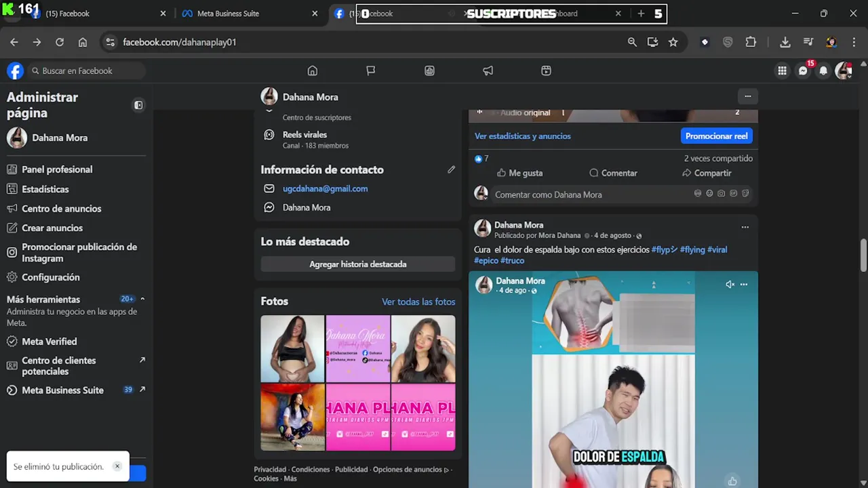Reload the page in Chrome

pos(60,42)
